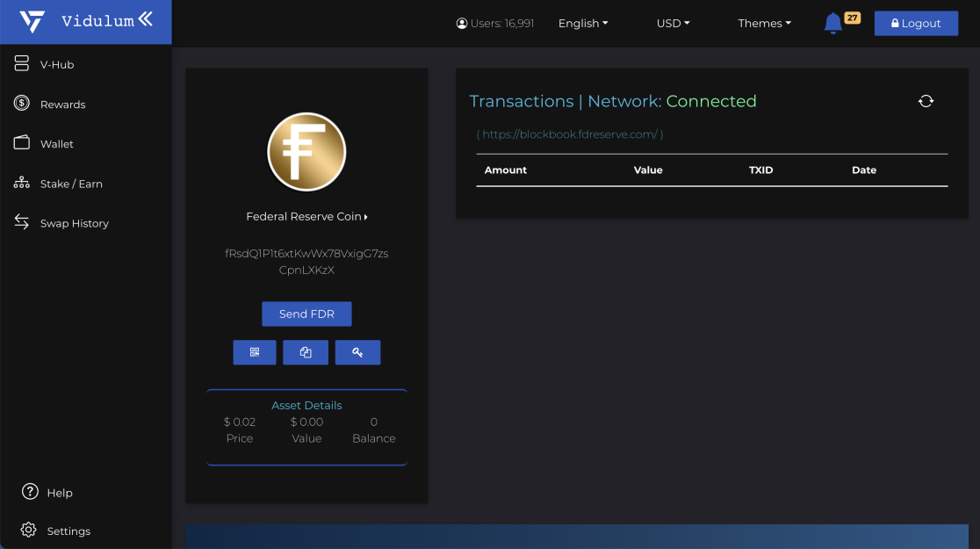
Task: Click the Send FDR button
Action: click(306, 314)
